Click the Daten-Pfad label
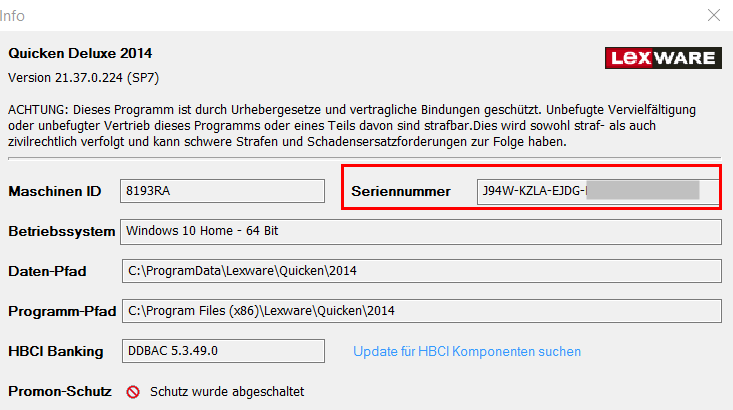Screen dimensions: 733x410 point(50,271)
